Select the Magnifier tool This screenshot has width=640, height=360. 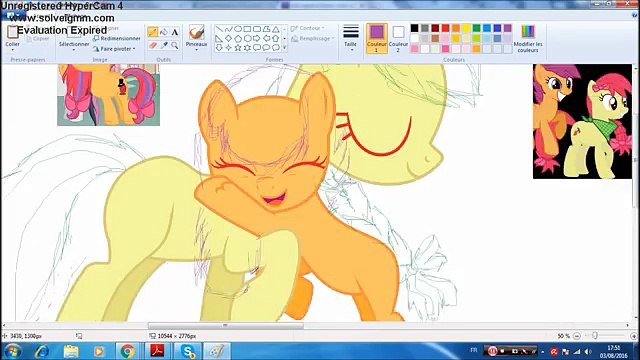coord(175,45)
